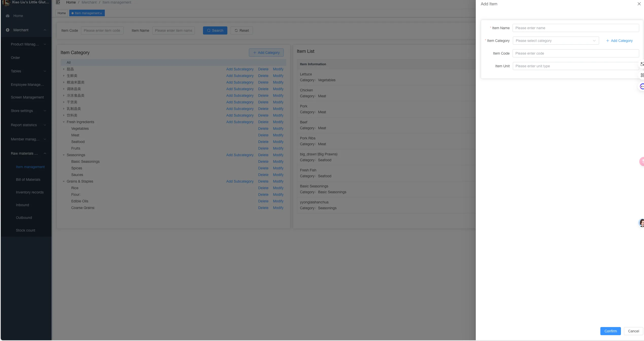The width and height of the screenshot is (644, 341).
Task: Click the translate floating icon on right edge
Action: [x=642, y=64]
